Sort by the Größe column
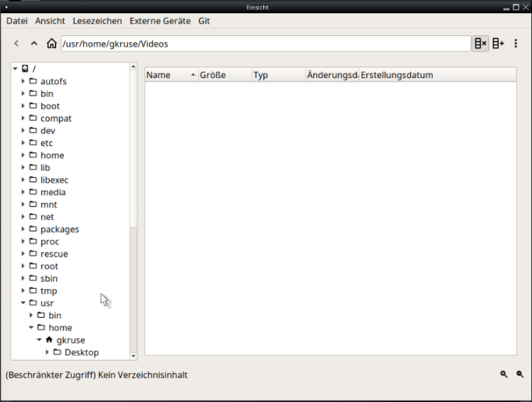This screenshot has width=532, height=402. [225, 75]
